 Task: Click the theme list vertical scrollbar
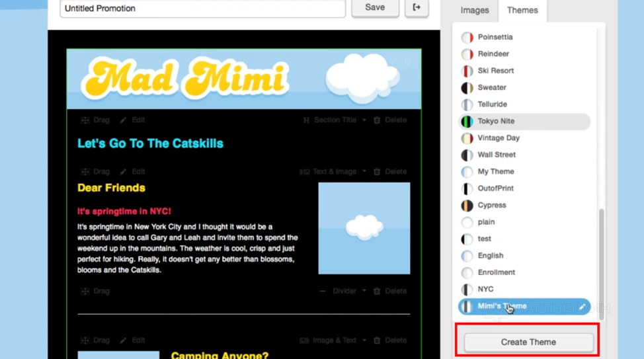pos(601,264)
